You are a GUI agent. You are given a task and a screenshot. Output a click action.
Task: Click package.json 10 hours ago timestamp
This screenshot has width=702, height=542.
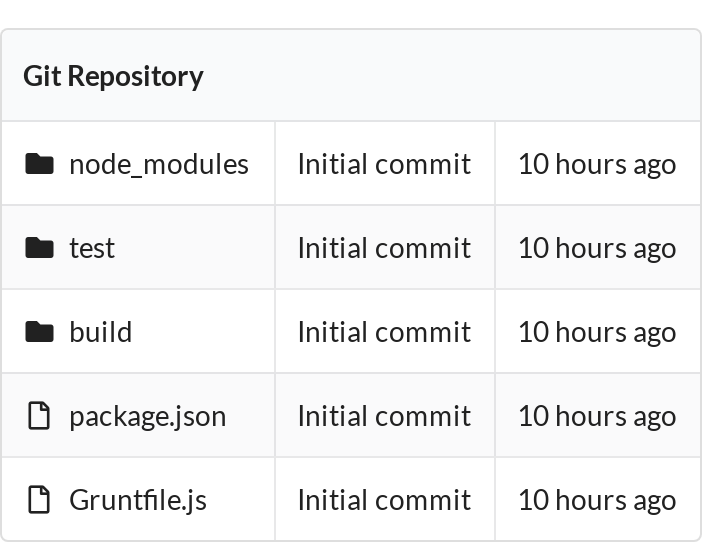tap(597, 417)
